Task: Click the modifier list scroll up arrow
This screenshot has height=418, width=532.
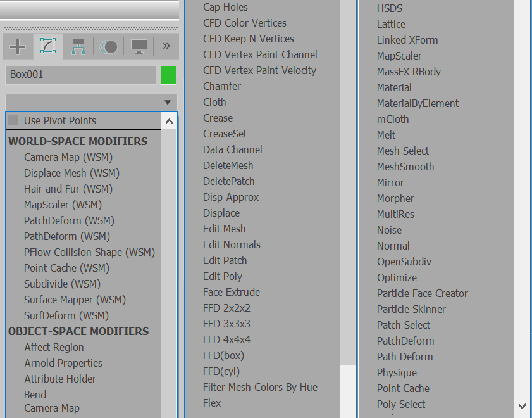Action: pyautogui.click(x=169, y=121)
